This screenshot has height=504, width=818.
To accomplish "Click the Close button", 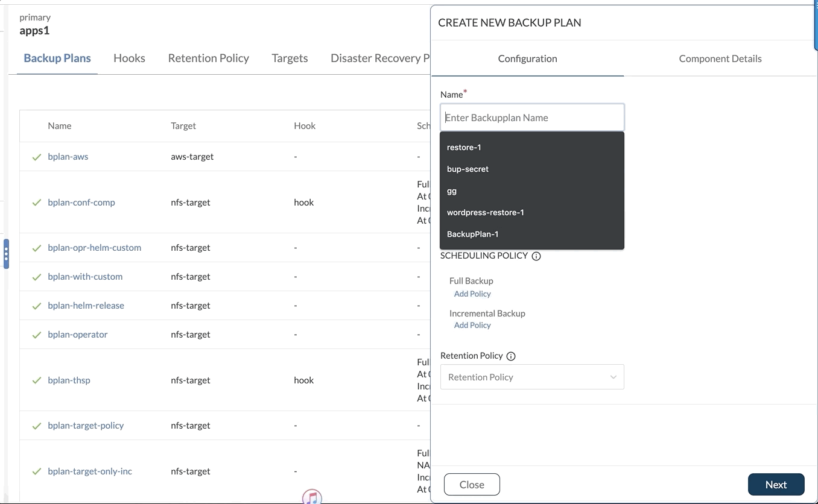I will [472, 484].
